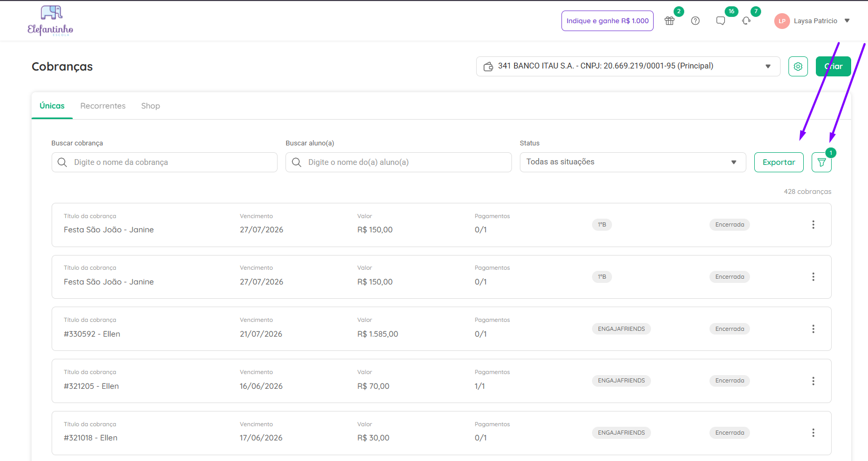The image size is (868, 461).
Task: Click search magnifier in Buscar aluno(a) field
Action: point(297,162)
